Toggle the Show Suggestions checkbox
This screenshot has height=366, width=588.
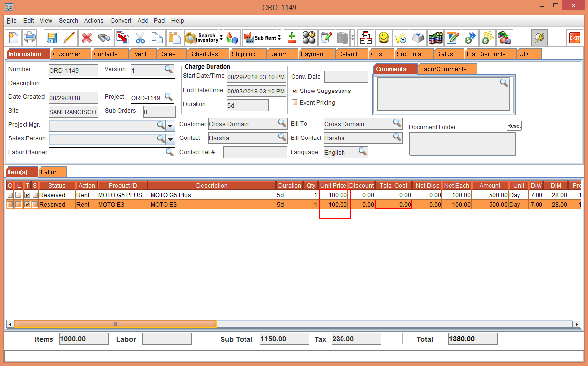(x=294, y=91)
